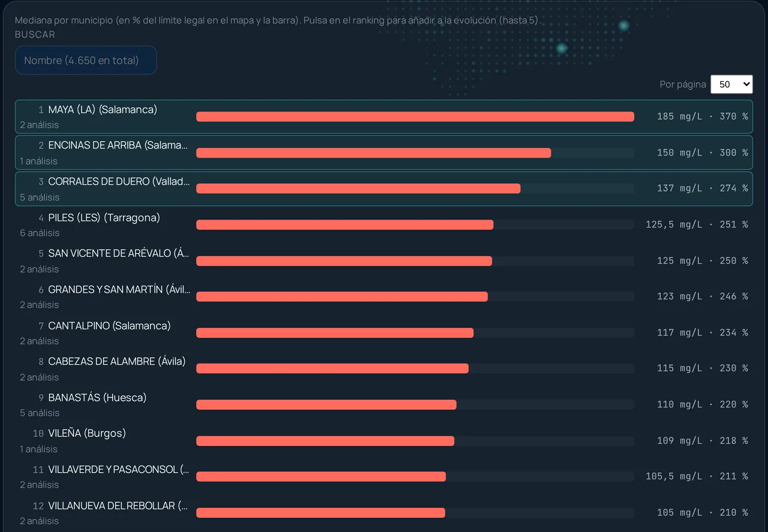The image size is (768, 532).
Task: Pick GRANDES Y SAN MARTÍN municipality
Action: tap(384, 297)
